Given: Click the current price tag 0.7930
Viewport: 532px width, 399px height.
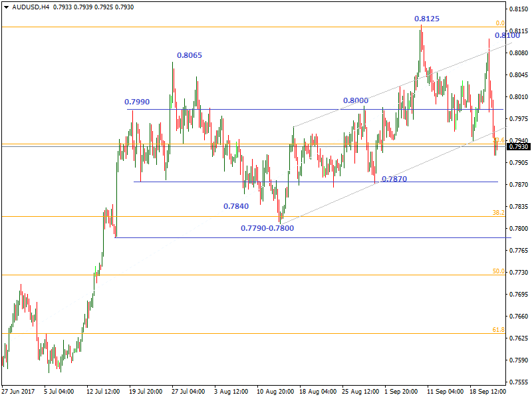Looking at the screenshot, I should pos(518,146).
